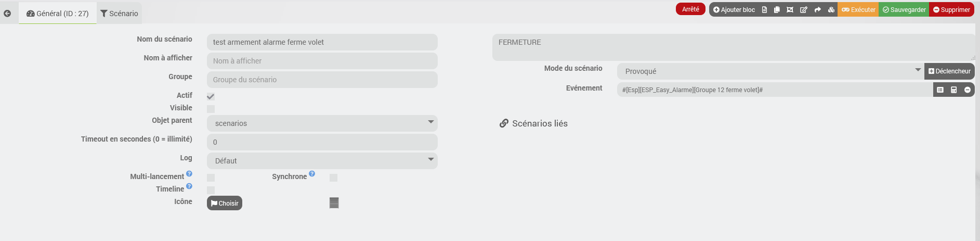Expand the Log level dropdown
Viewport: 980px width, 241px height.
[x=322, y=161]
